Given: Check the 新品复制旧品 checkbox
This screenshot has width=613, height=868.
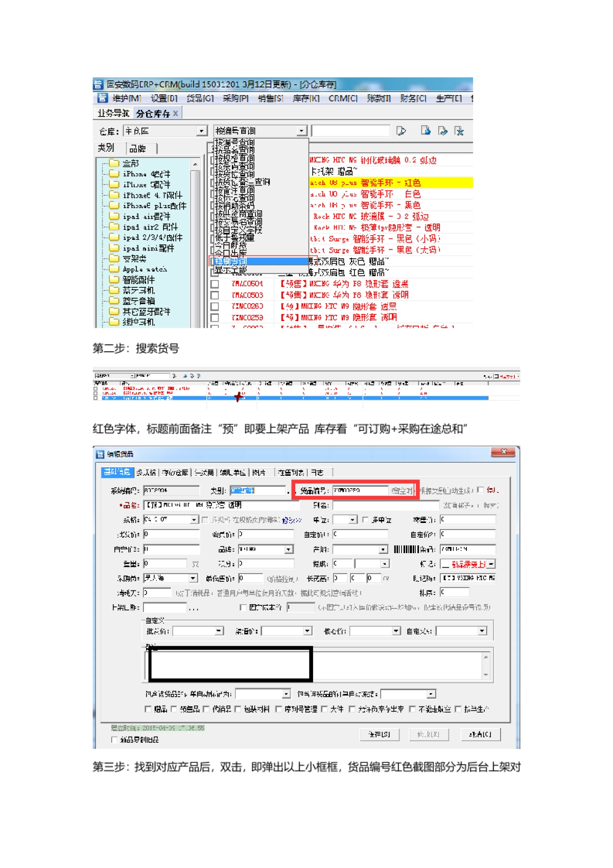Looking at the screenshot, I should click(114, 740).
